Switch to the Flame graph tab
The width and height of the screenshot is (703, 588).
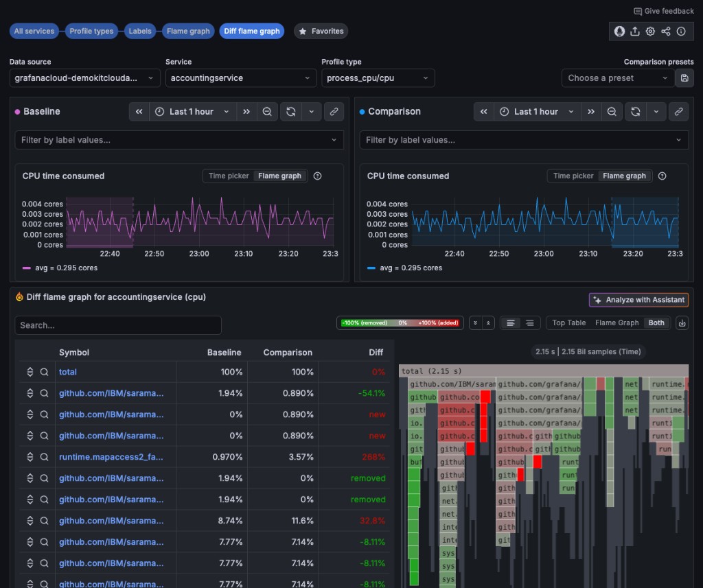click(x=188, y=32)
